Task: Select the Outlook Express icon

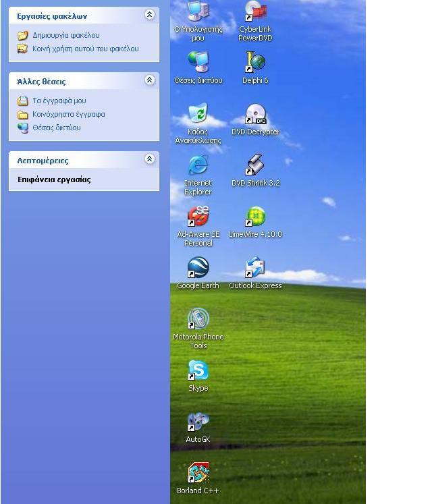Action: (255, 267)
